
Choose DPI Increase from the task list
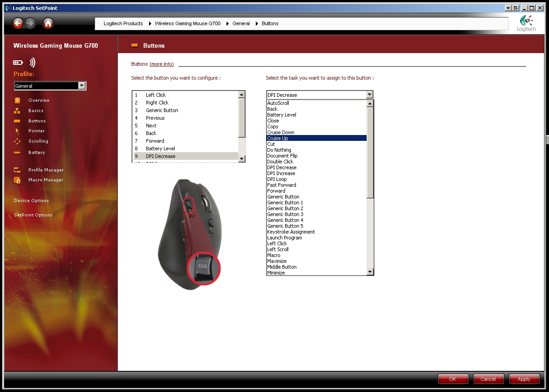tap(317, 173)
